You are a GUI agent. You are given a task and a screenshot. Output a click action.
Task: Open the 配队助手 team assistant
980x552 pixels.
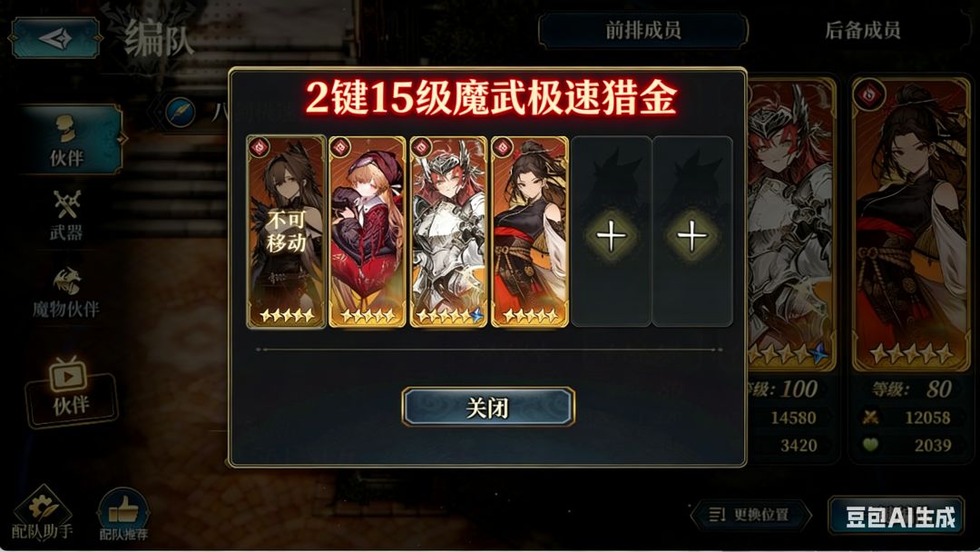point(42,514)
